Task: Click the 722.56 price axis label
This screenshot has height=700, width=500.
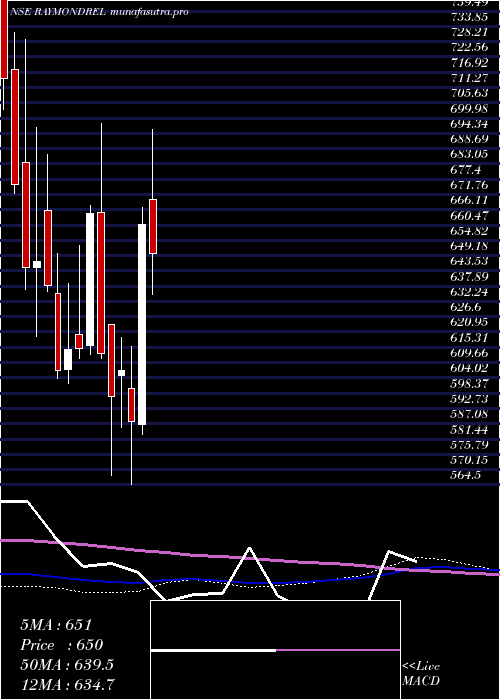Action: click(x=470, y=48)
